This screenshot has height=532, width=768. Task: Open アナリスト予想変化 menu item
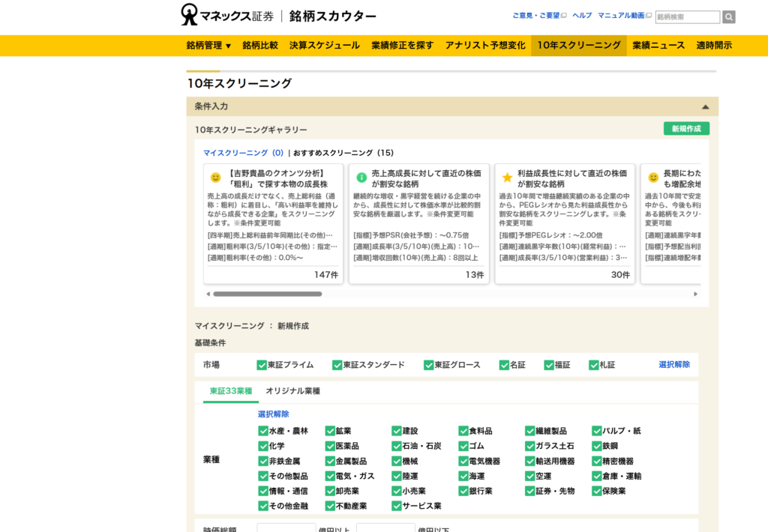(x=485, y=46)
